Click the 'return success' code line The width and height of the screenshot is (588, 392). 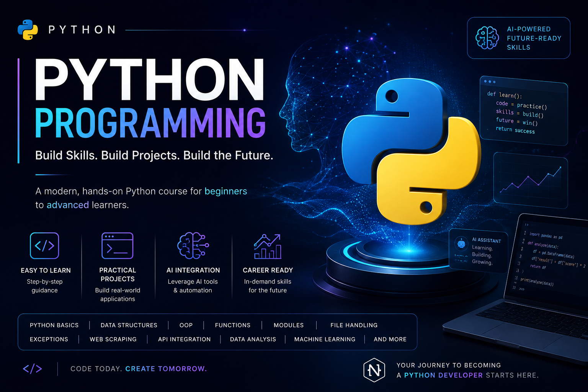pos(515,130)
